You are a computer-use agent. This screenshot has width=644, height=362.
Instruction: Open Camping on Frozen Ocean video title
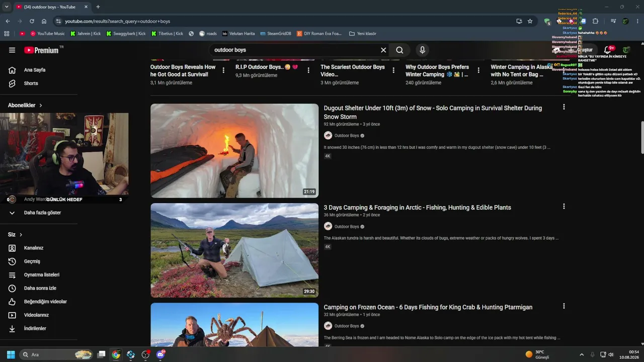coord(428,307)
